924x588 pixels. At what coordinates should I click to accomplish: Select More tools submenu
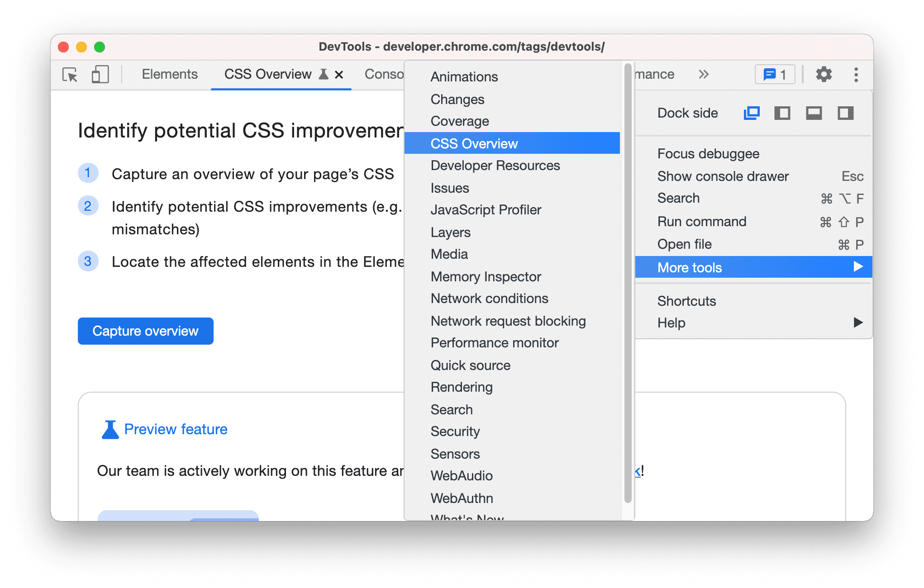[750, 267]
